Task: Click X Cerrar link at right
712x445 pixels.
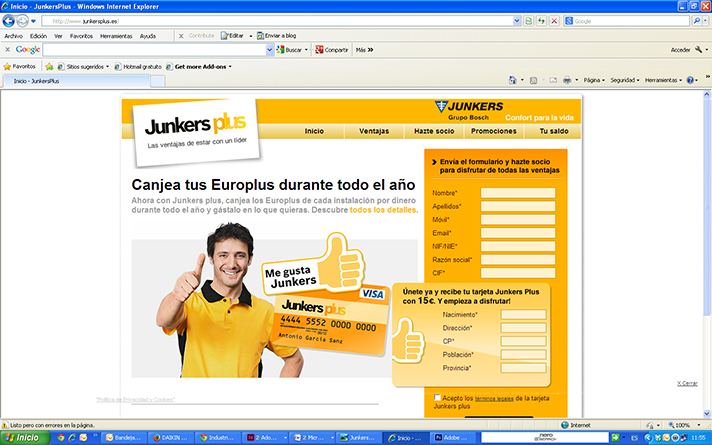Action: (687, 383)
